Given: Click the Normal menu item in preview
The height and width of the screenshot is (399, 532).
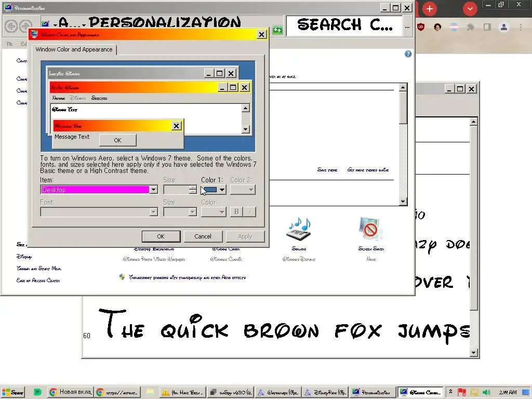Looking at the screenshot, I should [x=59, y=98].
